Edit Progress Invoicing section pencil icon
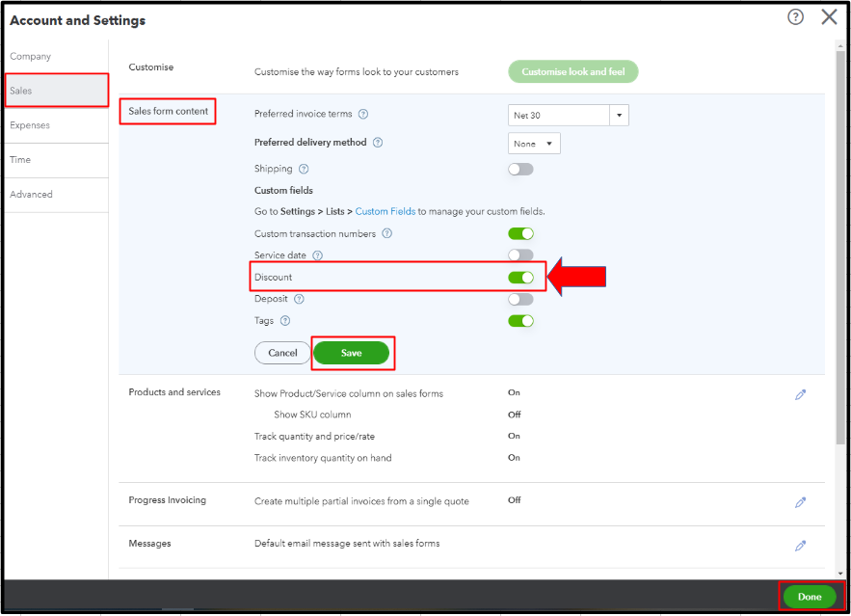 [x=800, y=502]
